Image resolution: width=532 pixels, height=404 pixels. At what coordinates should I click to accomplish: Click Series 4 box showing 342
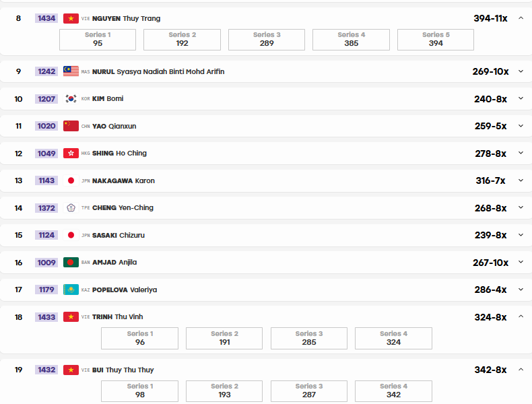coord(393,391)
